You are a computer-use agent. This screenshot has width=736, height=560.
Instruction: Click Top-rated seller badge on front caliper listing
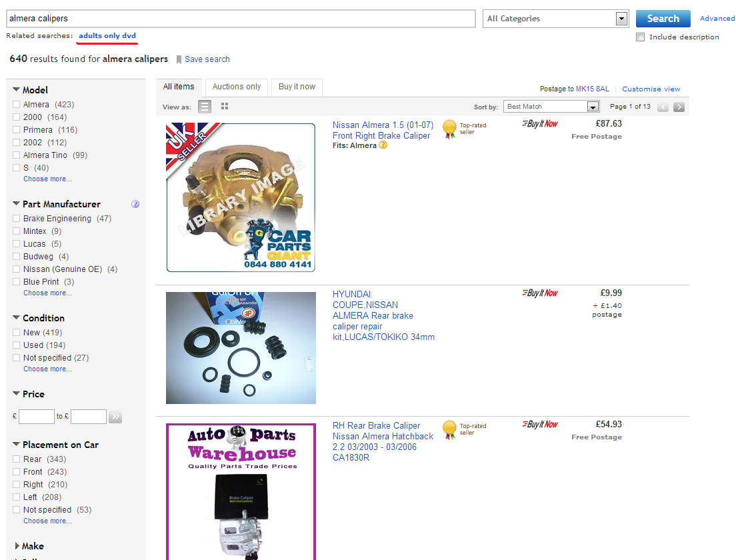pos(464,129)
